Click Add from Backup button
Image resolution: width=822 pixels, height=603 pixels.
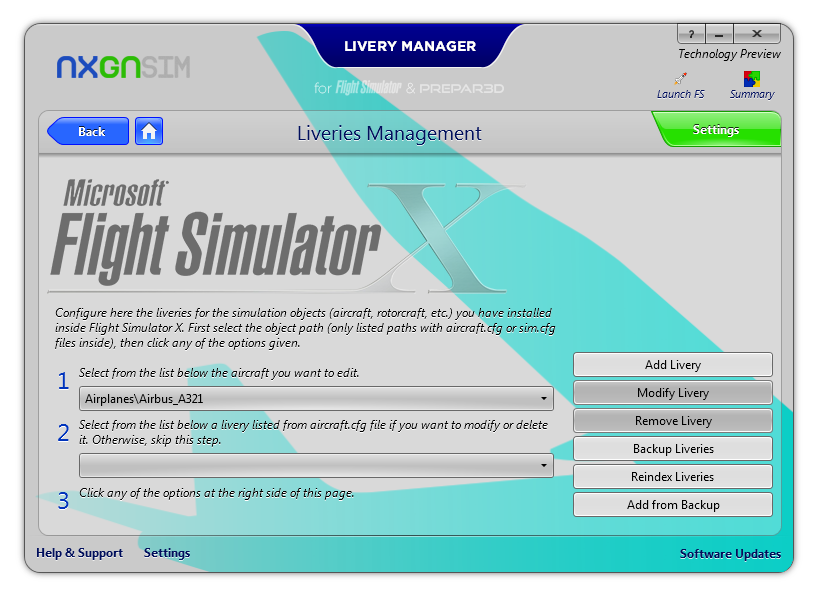(x=673, y=504)
